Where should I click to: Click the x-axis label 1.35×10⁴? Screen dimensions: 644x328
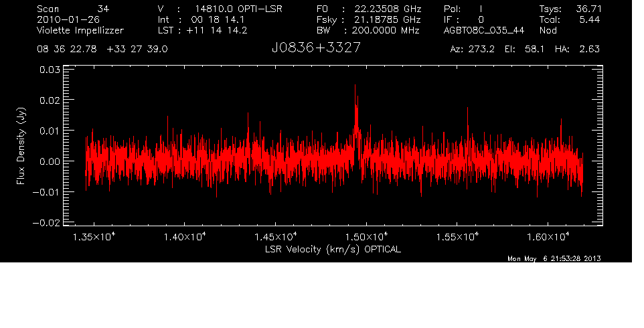(94, 237)
